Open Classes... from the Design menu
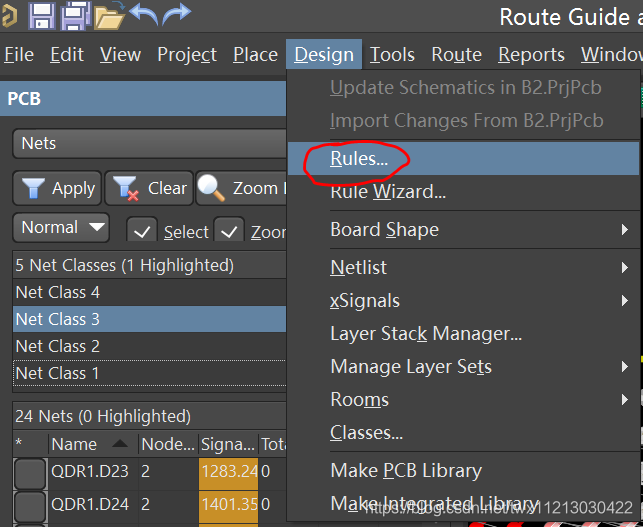Viewport: 643px width, 527px height. coord(463,432)
